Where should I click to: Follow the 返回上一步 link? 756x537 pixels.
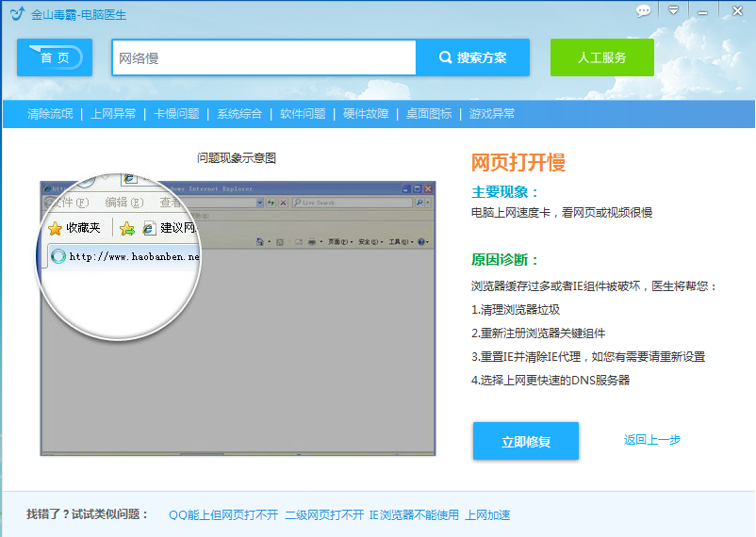tap(652, 440)
